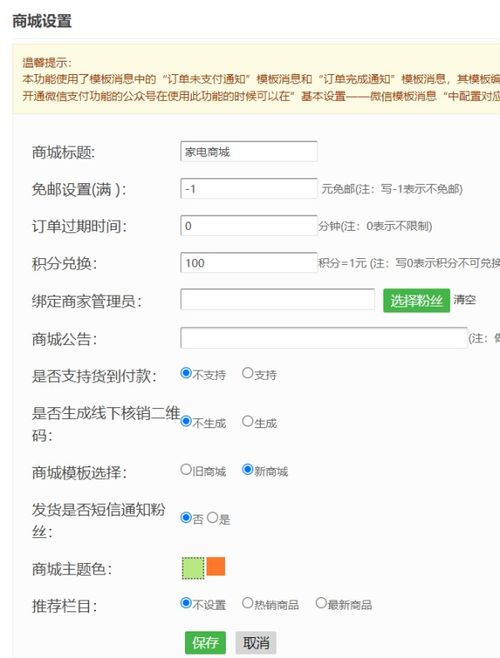Click the gray 取消 button
The height and width of the screenshot is (658, 500).
(x=256, y=642)
